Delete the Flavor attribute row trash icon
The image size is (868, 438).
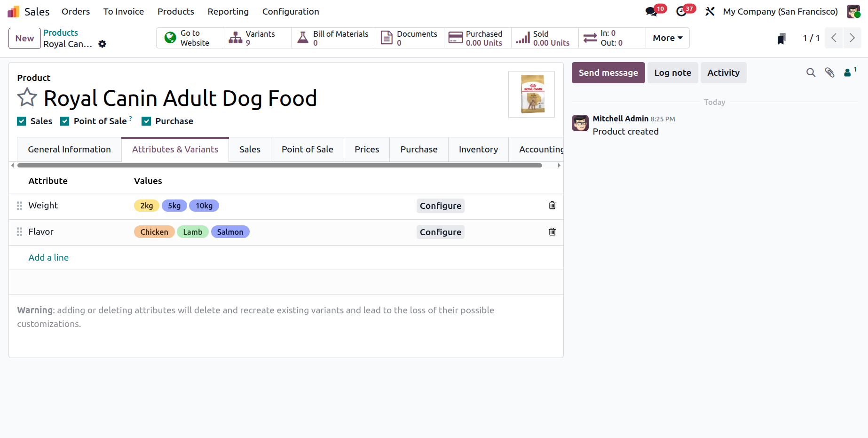552,232
